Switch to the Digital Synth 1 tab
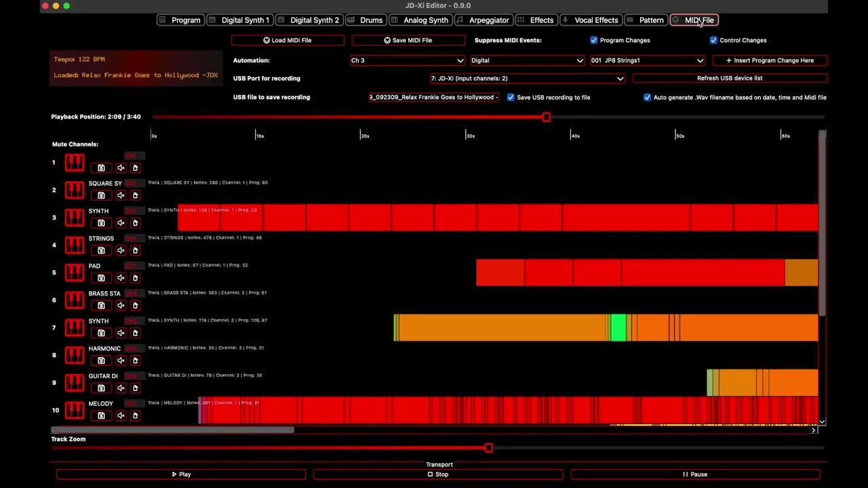The height and width of the screenshot is (488, 868). [x=239, y=20]
